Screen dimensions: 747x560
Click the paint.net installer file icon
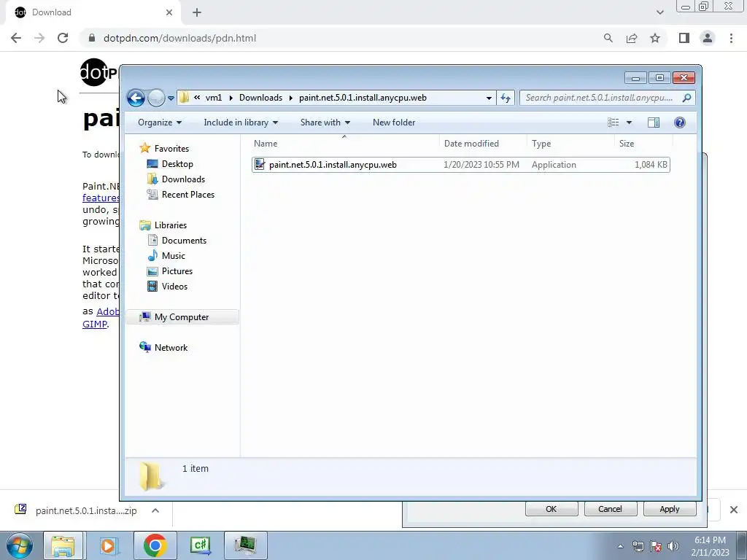click(x=260, y=165)
